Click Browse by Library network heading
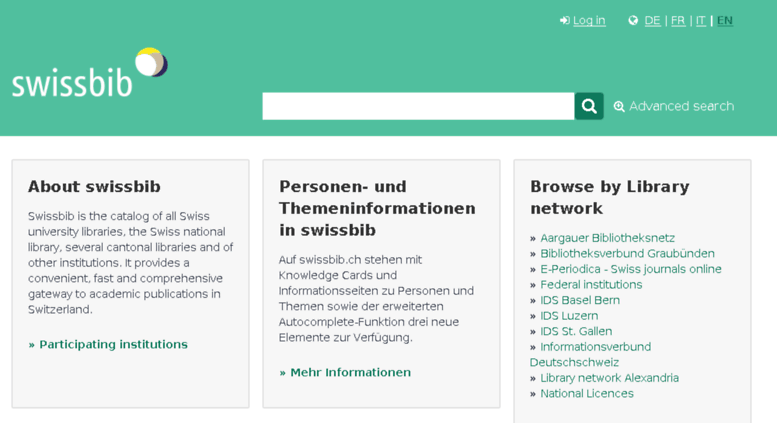Image resolution: width=777 pixels, height=423 pixels. click(610, 198)
